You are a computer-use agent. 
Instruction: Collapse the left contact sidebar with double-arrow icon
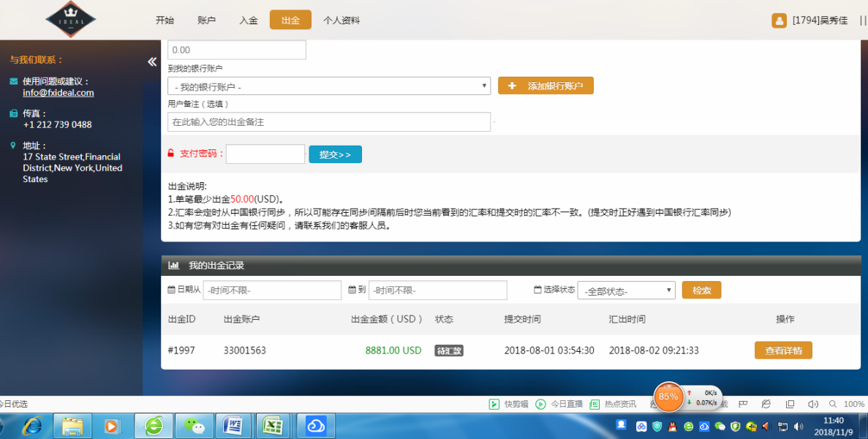click(x=152, y=61)
